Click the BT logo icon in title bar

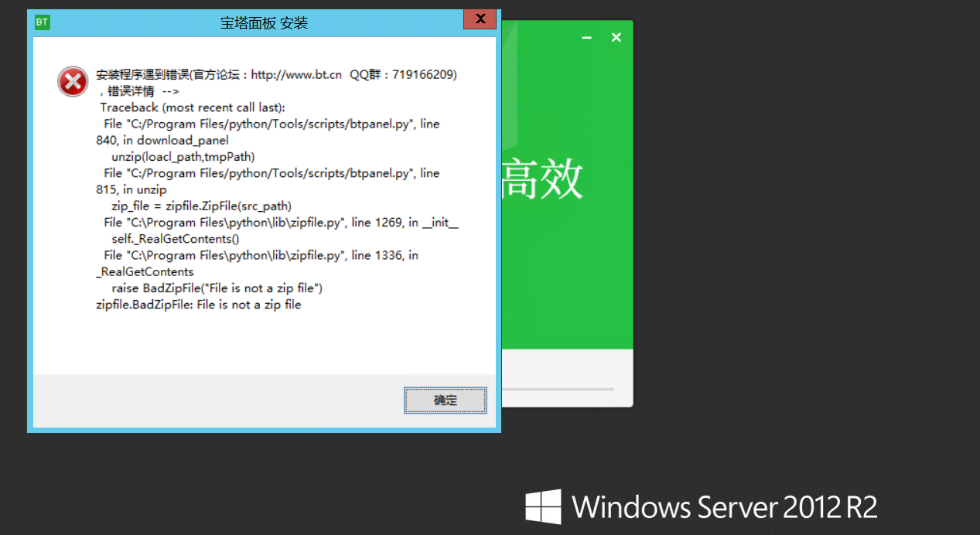pos(43,22)
